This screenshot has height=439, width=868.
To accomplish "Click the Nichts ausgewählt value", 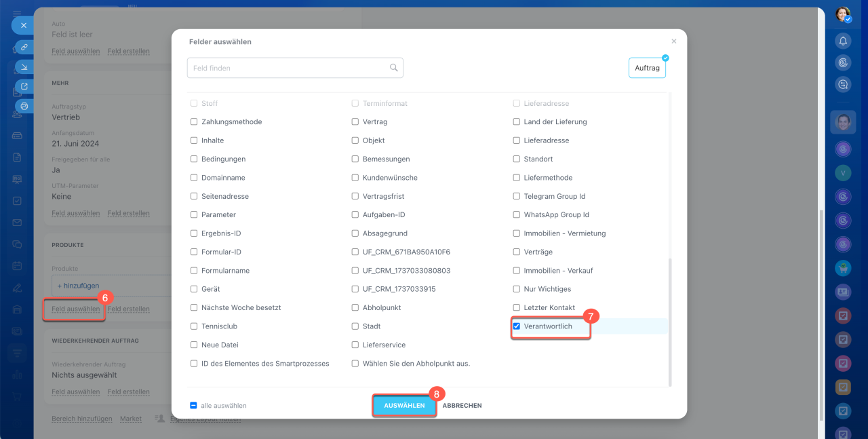I will (84, 375).
